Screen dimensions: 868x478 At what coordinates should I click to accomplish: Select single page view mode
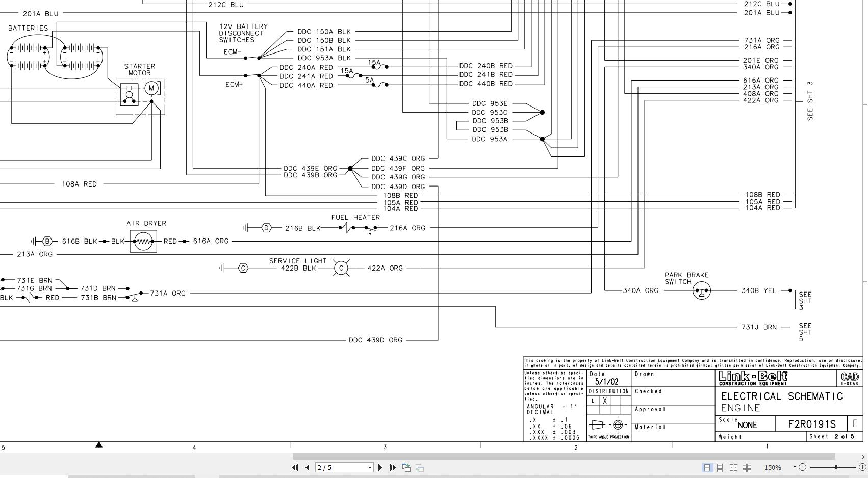(x=708, y=467)
